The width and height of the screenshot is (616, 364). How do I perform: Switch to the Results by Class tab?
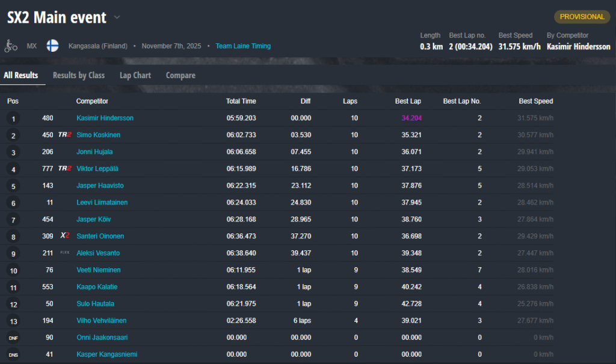[79, 75]
